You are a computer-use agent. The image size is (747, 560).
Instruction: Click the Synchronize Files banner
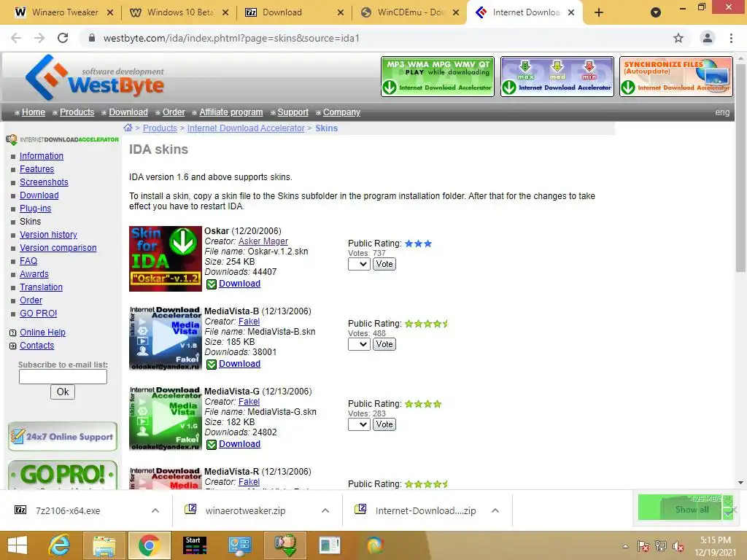[x=676, y=77]
